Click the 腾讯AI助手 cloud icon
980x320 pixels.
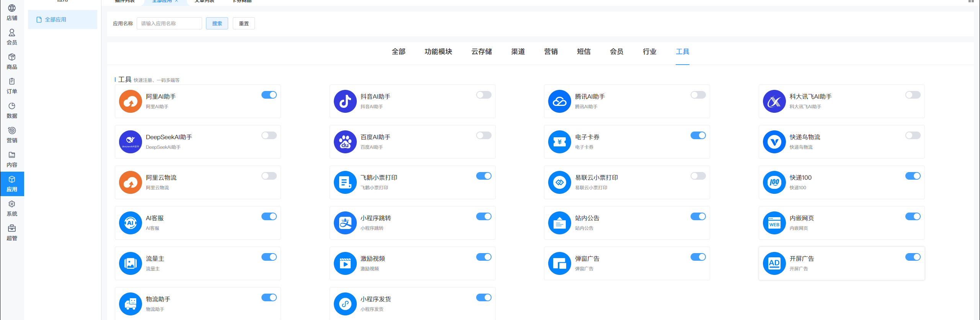560,101
